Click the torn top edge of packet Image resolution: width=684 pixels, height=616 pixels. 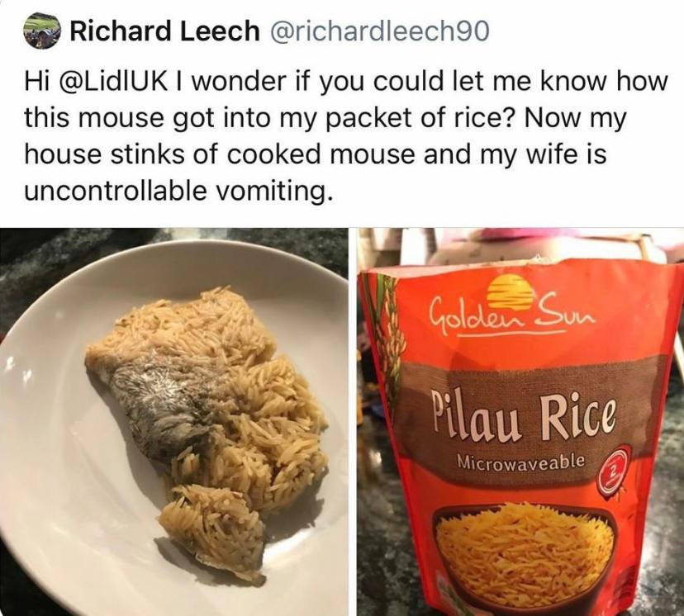[519, 268]
